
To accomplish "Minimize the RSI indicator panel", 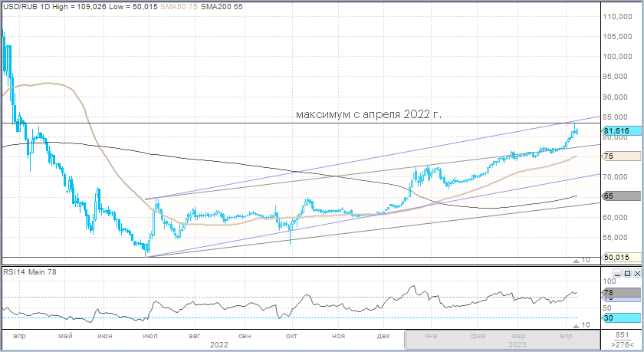I will pos(618,272).
